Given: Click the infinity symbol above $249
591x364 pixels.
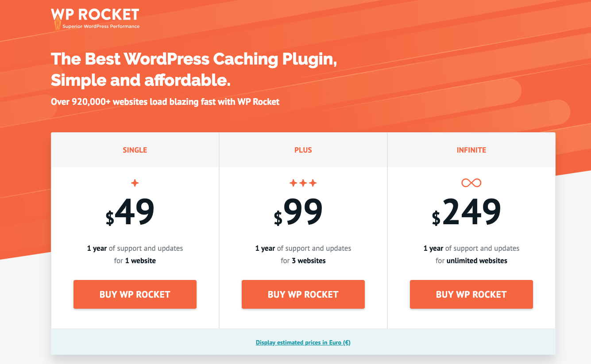Looking at the screenshot, I should click(471, 182).
